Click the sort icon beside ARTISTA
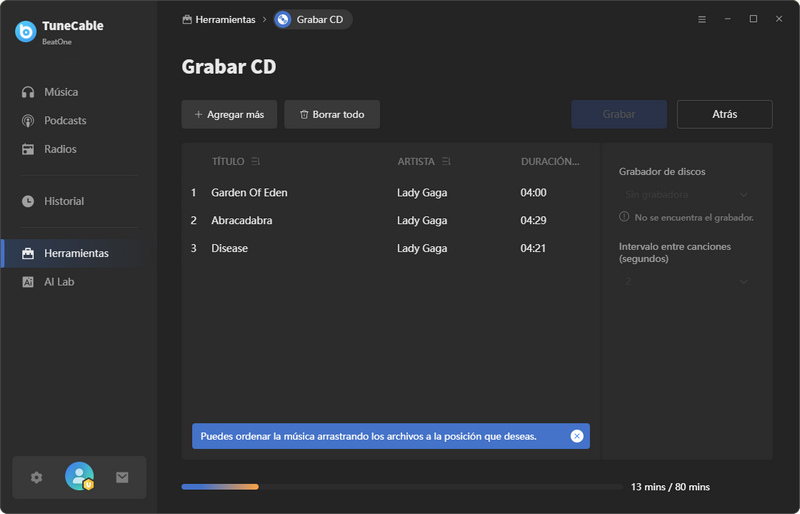 coord(446,161)
